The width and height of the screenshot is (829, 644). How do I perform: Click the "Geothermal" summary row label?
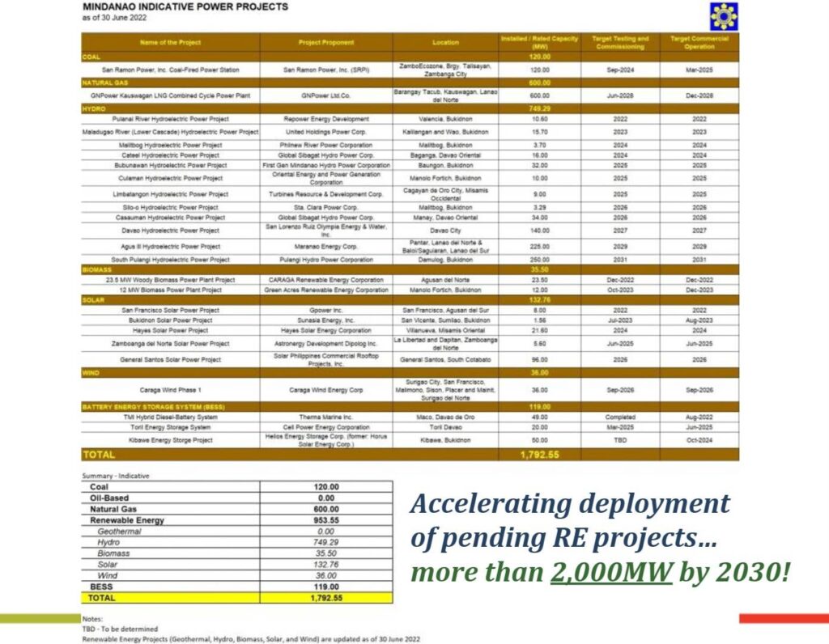point(119,532)
